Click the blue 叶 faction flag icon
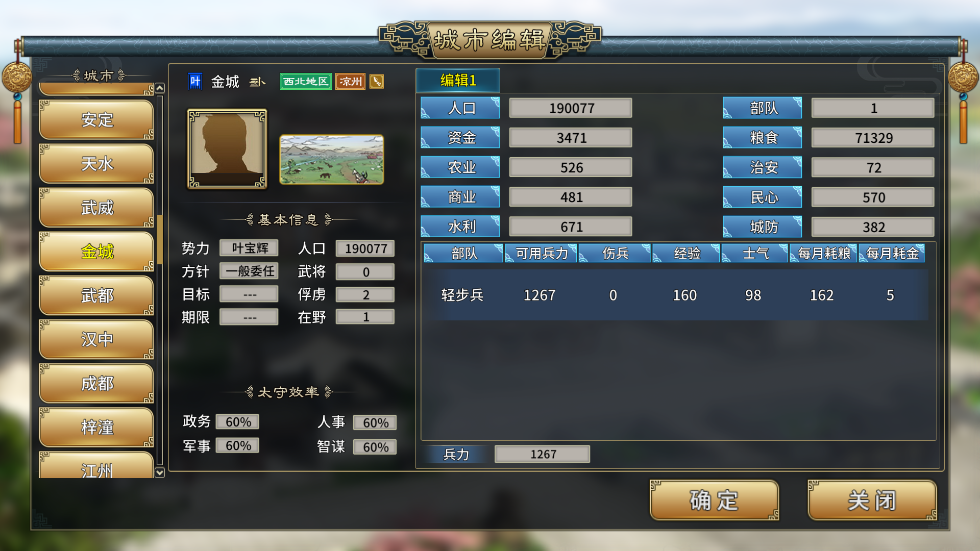Image resolution: width=980 pixels, height=551 pixels. tap(195, 81)
